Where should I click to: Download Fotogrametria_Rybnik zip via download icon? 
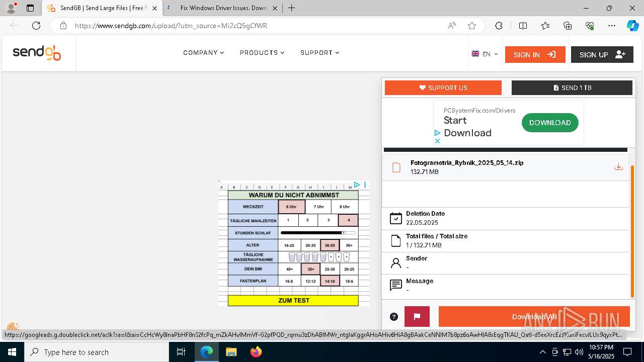(619, 167)
